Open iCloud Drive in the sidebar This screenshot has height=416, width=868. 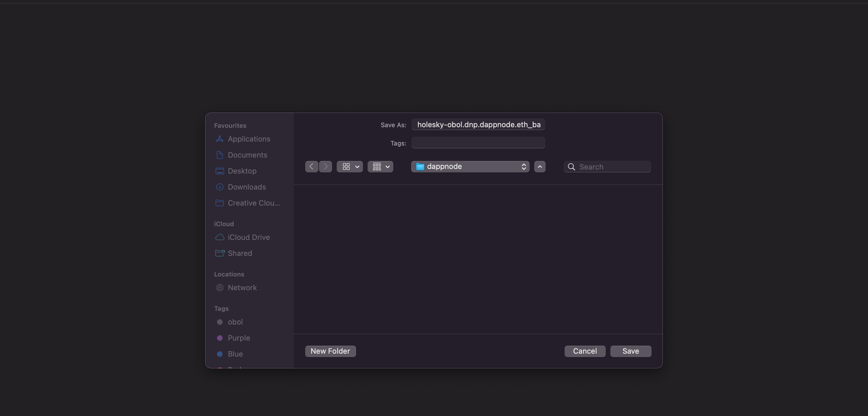point(248,237)
